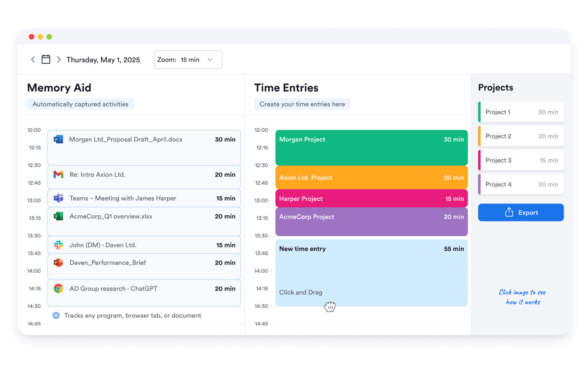The height and width of the screenshot is (392, 588).
Task: Click the Word icon on Morgan Ltd_Proposal Draft
Action: coord(58,139)
